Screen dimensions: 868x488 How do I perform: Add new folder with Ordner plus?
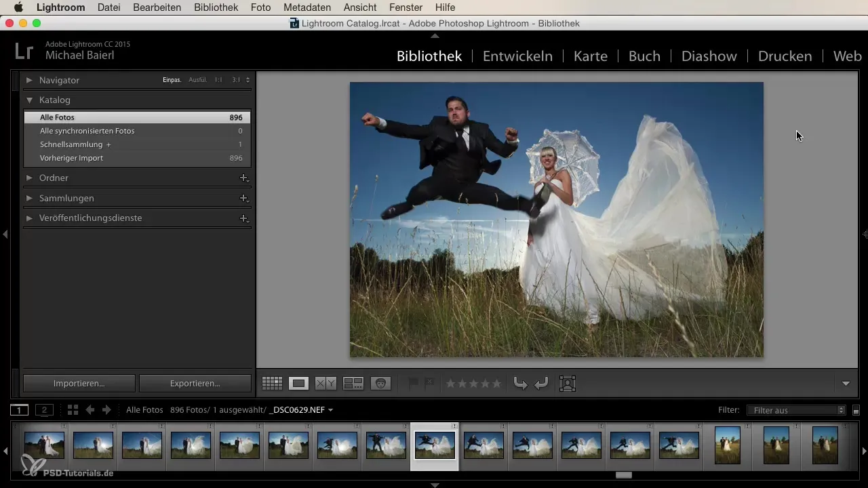[243, 178]
